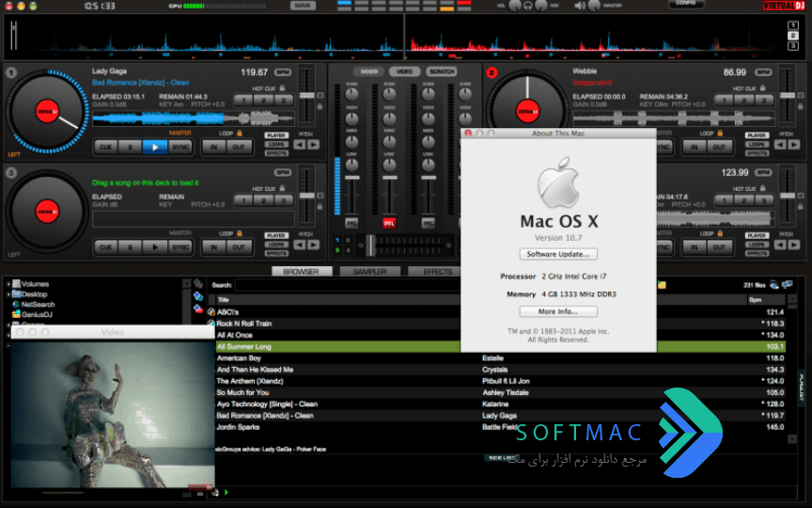Viewport: 812px width, 508px height.
Task: Click the WAVE button in top bar
Action: tap(303, 6)
